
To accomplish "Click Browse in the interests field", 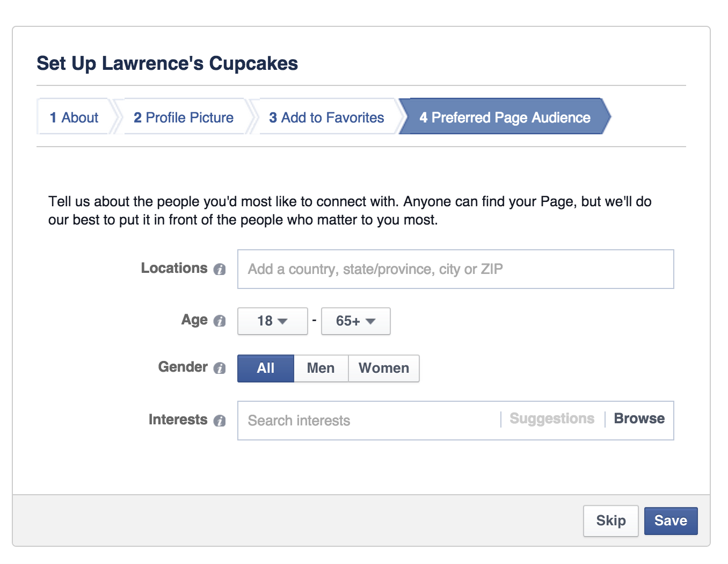I will pyautogui.click(x=639, y=419).
